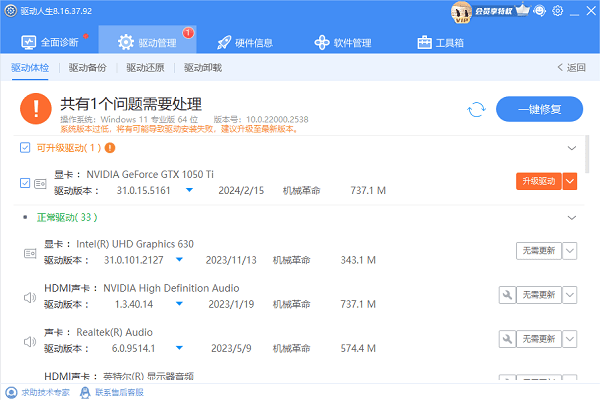Click the refresh rescan icon beside 一键修复
600x400 pixels.
click(x=476, y=109)
